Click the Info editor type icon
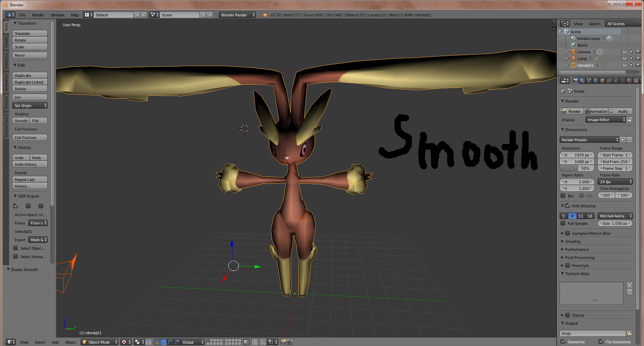The width and height of the screenshot is (644, 346). click(11, 15)
